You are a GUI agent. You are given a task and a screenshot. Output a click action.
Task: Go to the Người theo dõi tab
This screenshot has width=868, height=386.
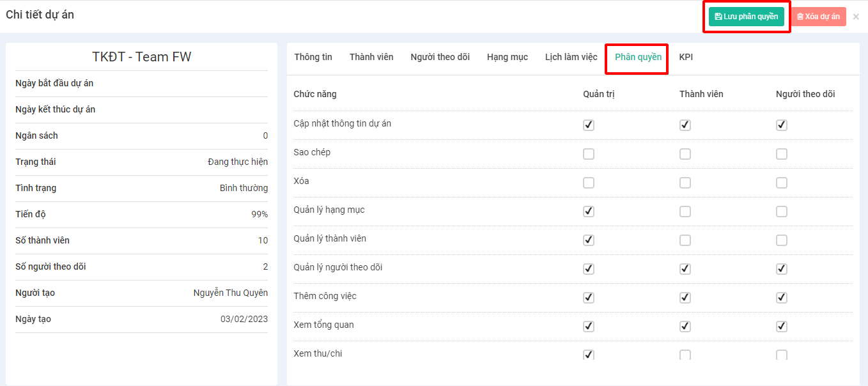pos(440,57)
